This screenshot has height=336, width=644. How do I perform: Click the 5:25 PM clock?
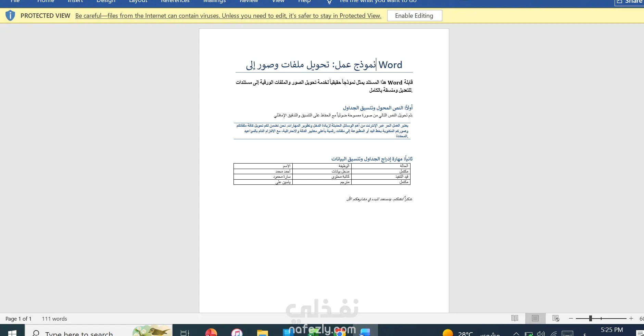point(612,330)
